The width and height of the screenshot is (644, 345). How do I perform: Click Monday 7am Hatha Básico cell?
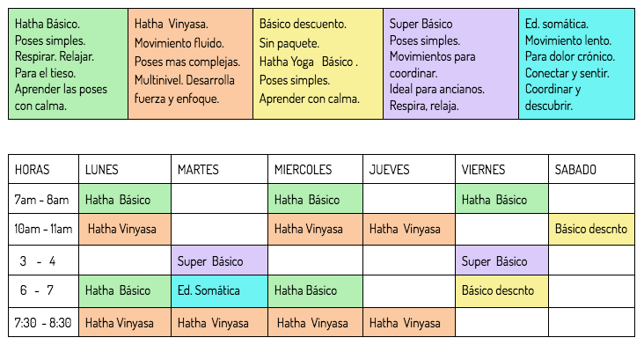(x=125, y=199)
